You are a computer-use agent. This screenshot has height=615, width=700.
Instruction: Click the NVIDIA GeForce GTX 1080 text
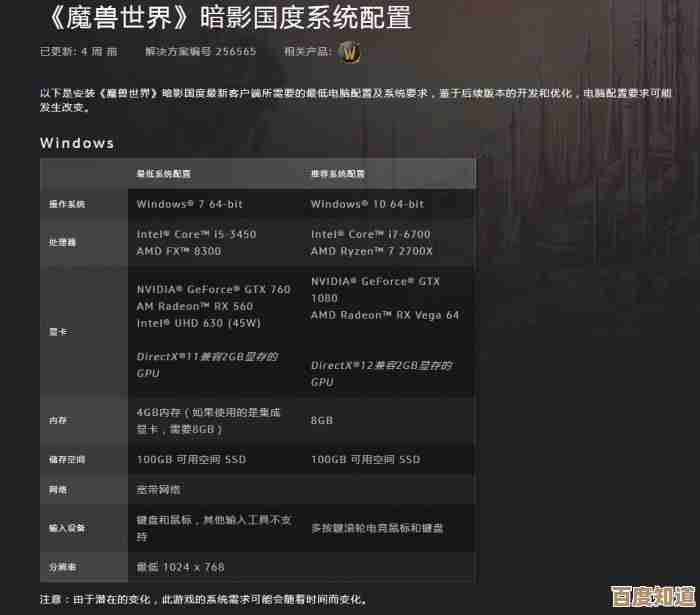coord(375,290)
